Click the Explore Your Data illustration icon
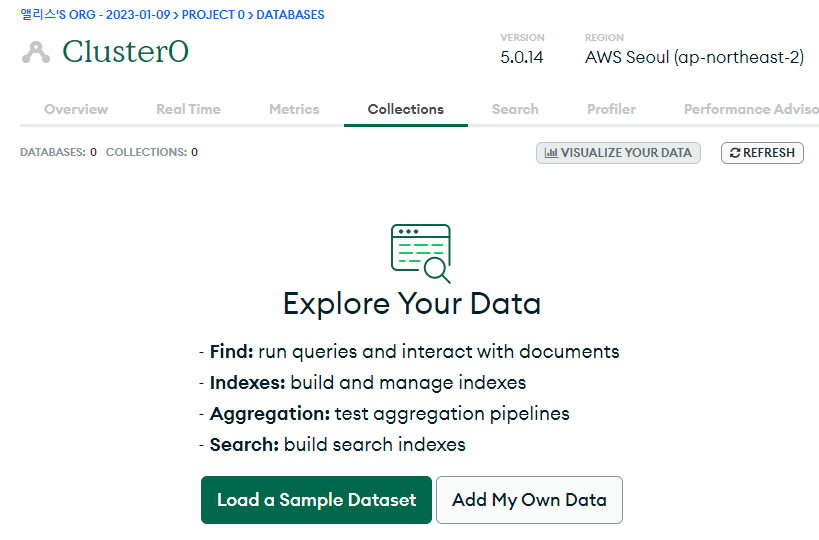Screen dimensions: 819x540 [x=420, y=253]
